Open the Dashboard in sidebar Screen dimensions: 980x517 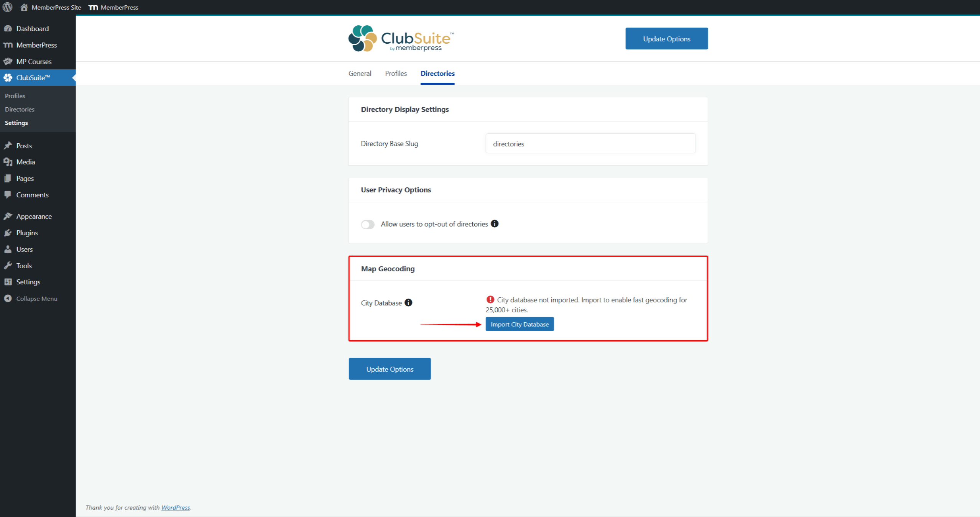(x=32, y=28)
